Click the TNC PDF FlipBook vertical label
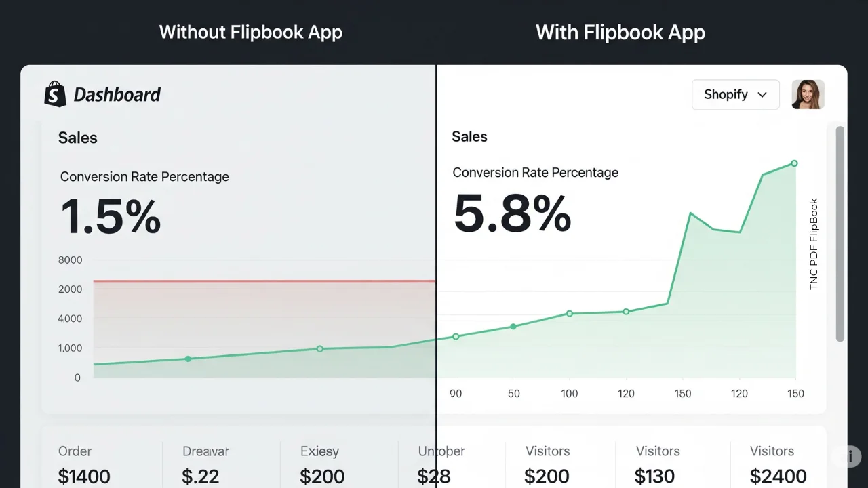Screen dimensions: 868x488 click(814, 244)
